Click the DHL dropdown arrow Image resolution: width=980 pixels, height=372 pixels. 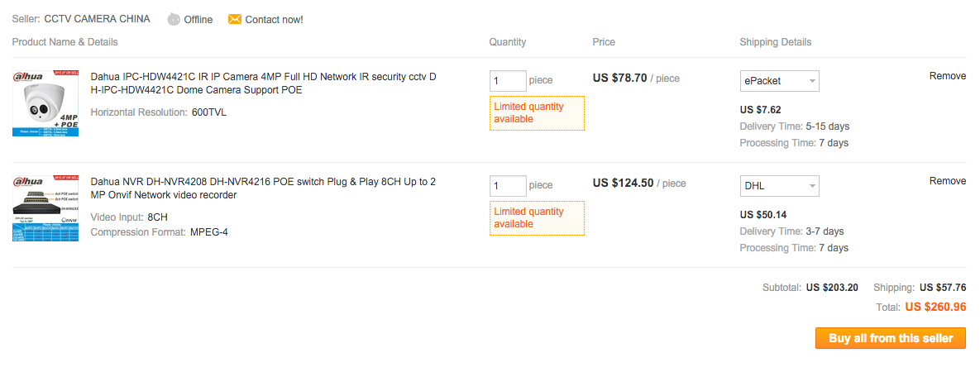(811, 186)
